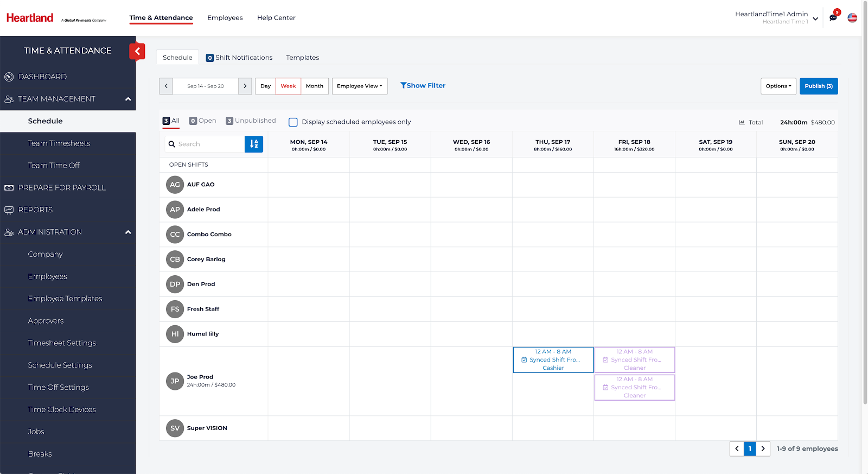Open the Options dropdown menu
868x474 pixels.
[778, 86]
